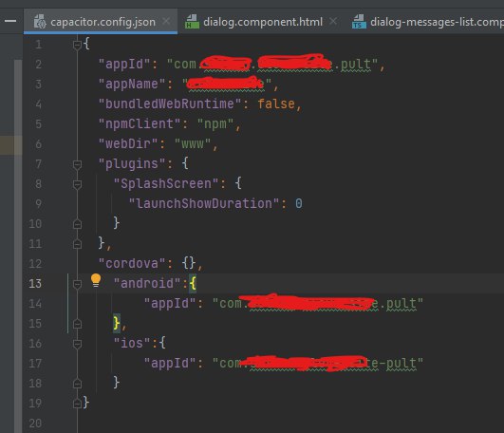The image size is (504, 433).
Task: Click the "ios" key
Action: click(x=132, y=344)
